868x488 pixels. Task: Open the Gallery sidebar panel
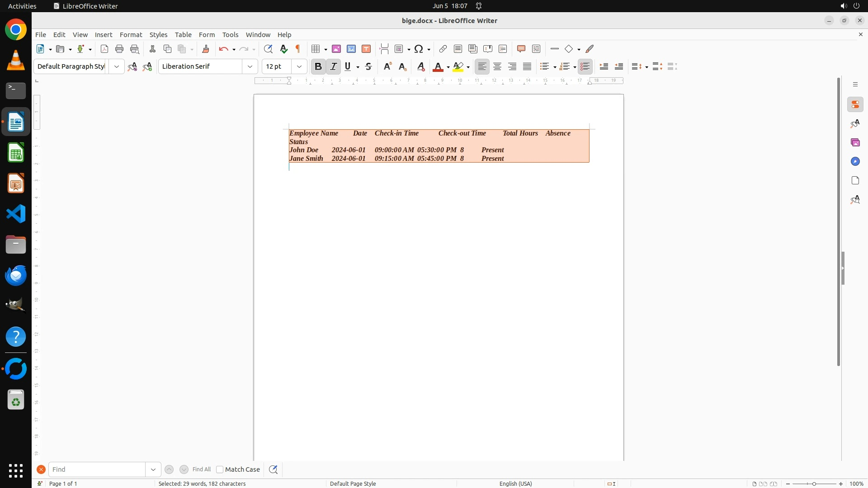855,142
